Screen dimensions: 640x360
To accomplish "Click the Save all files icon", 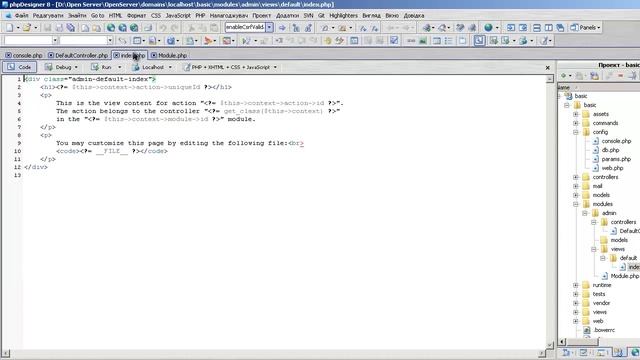I will click(x=71, y=28).
